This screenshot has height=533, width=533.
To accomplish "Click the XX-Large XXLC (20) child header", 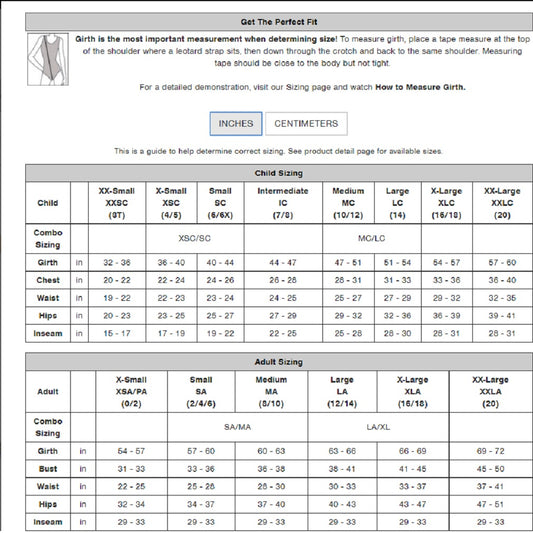I will click(x=502, y=203).
